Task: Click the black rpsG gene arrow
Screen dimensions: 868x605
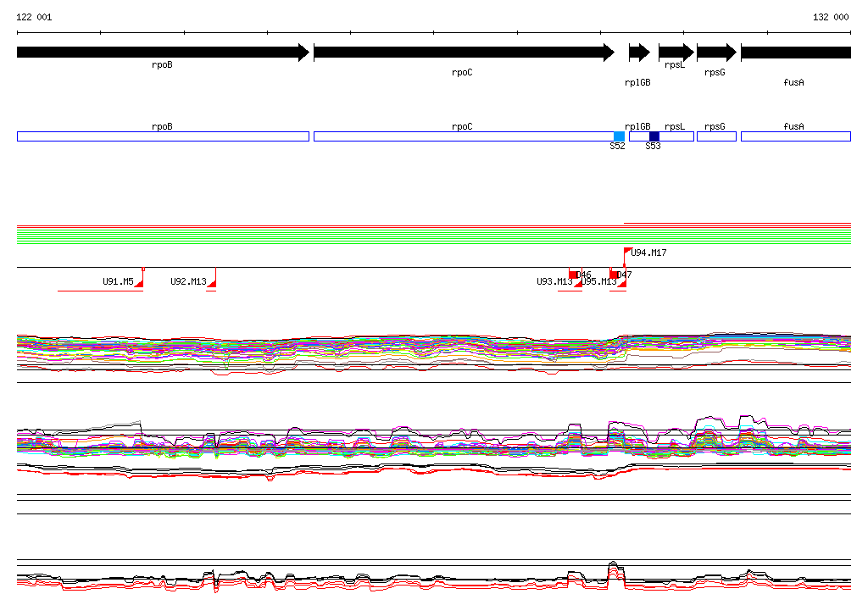Action: click(716, 53)
